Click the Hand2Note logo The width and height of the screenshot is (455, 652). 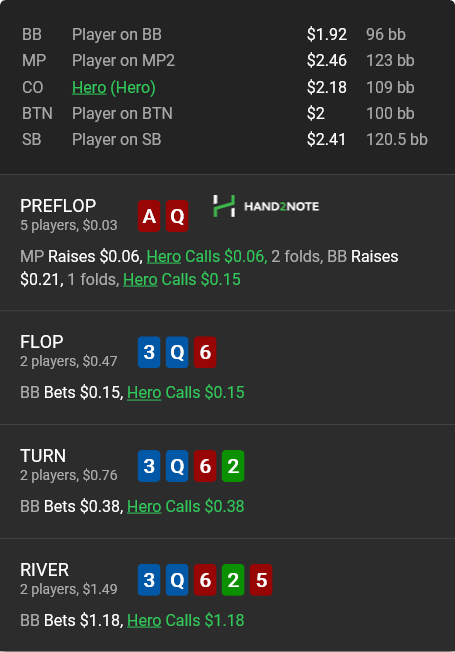pyautogui.click(x=266, y=206)
